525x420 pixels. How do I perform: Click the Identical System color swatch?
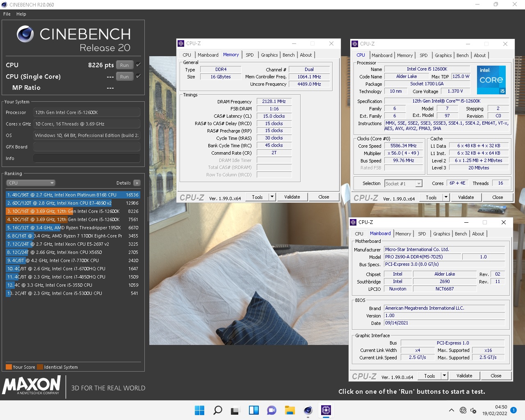tap(40, 367)
